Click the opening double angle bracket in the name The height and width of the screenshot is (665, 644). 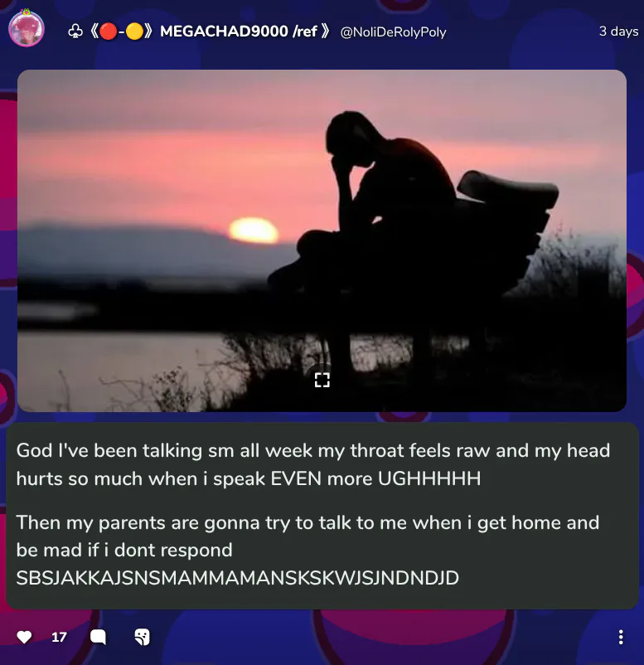(x=94, y=32)
